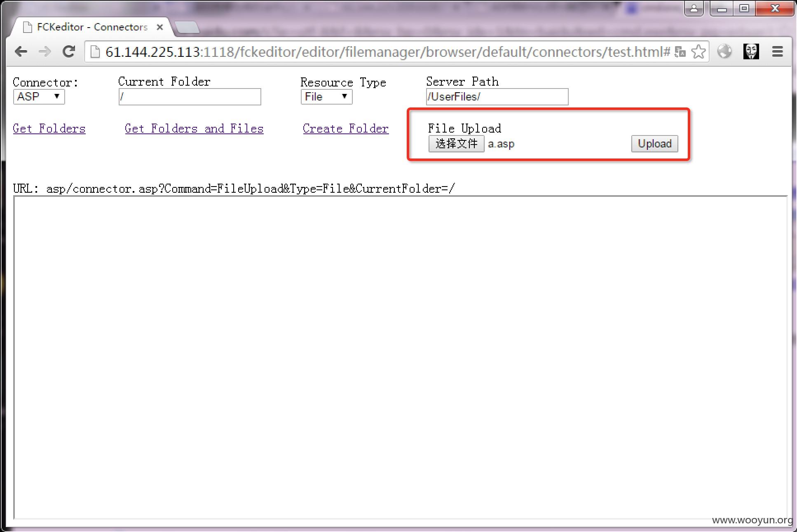Screen dimensions: 797x532
Task: Click the Create Folder link
Action: click(x=346, y=128)
